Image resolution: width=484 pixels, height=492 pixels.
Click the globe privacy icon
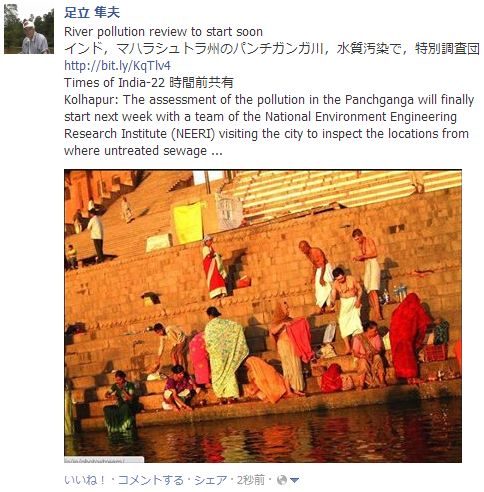(282, 480)
